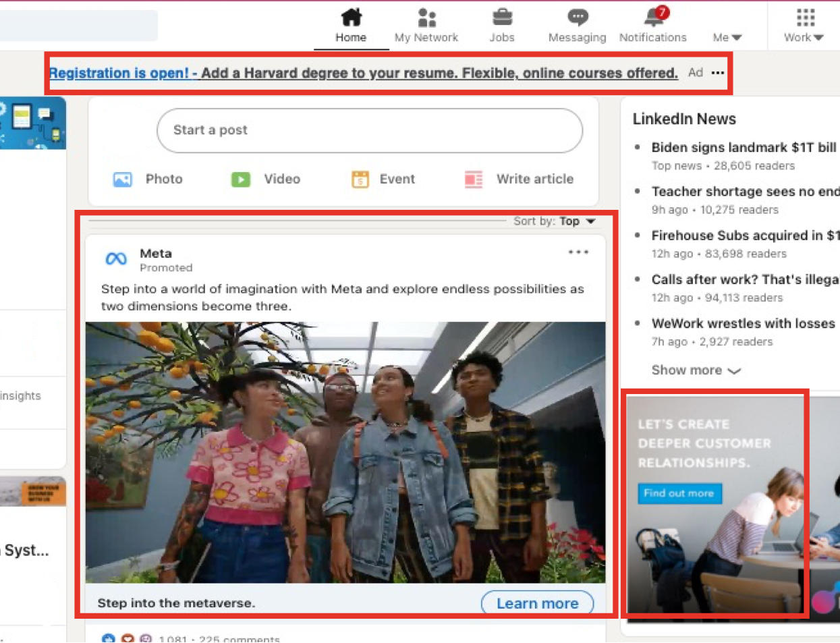
Task: Open Biden signs landmark $1T bill story
Action: (744, 147)
